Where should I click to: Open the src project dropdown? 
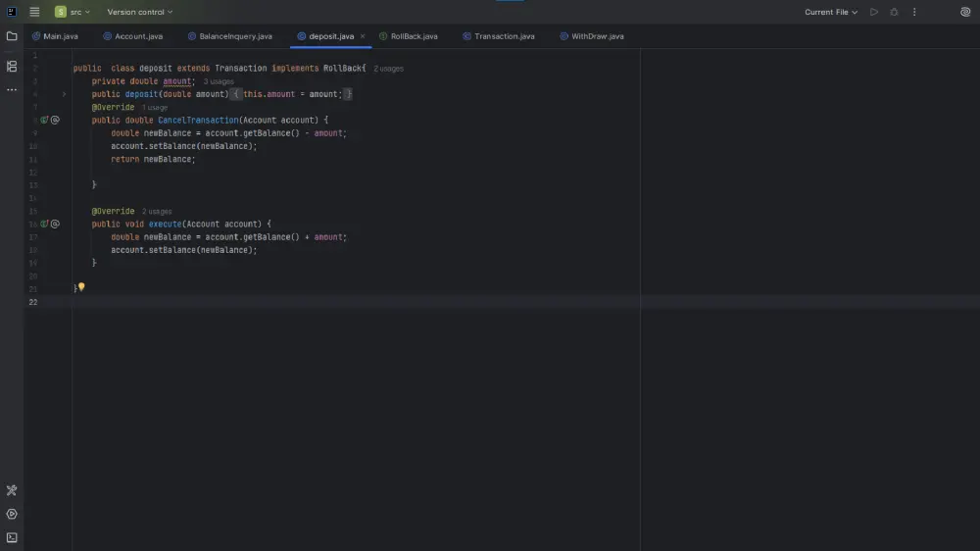click(x=73, y=12)
